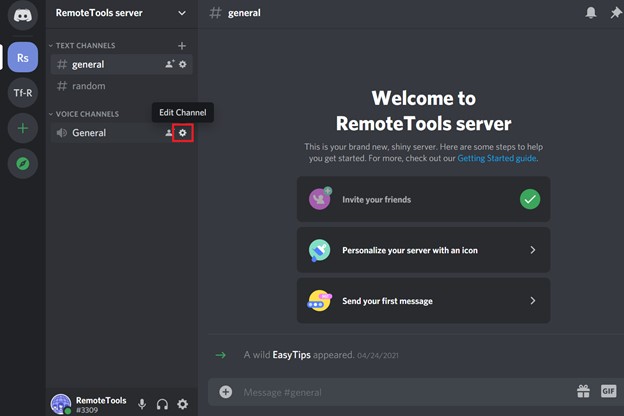Click the RemoteTools user avatar
Viewport: 624px width, 416px height.
point(60,404)
